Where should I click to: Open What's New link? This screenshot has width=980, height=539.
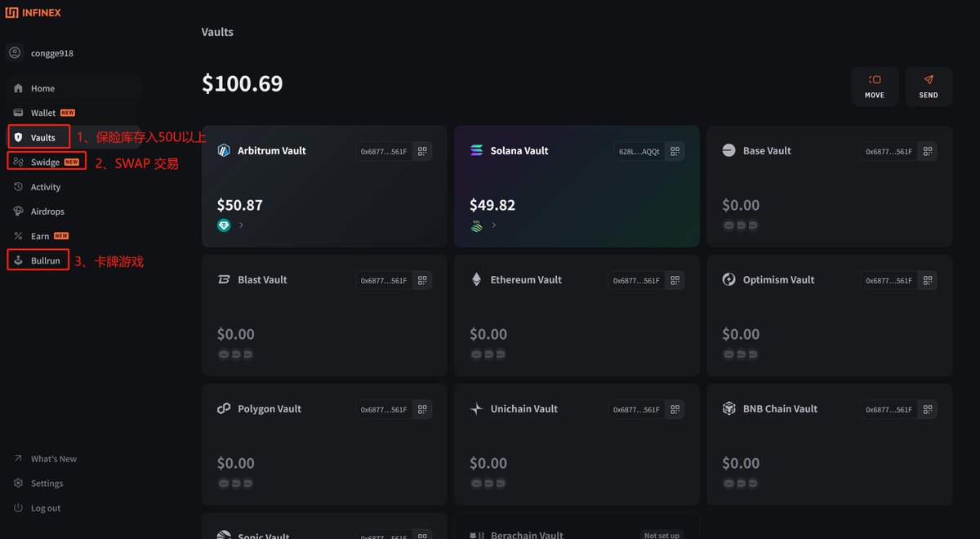point(46,459)
